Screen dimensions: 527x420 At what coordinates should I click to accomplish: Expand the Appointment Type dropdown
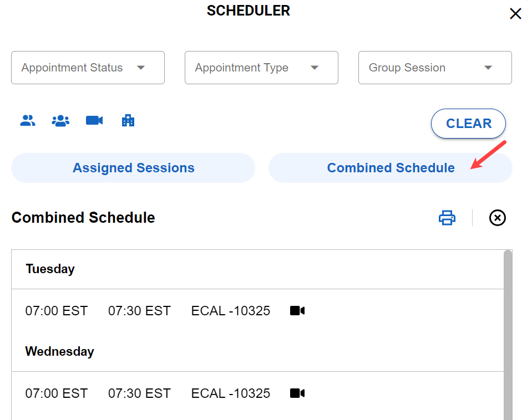(x=261, y=68)
